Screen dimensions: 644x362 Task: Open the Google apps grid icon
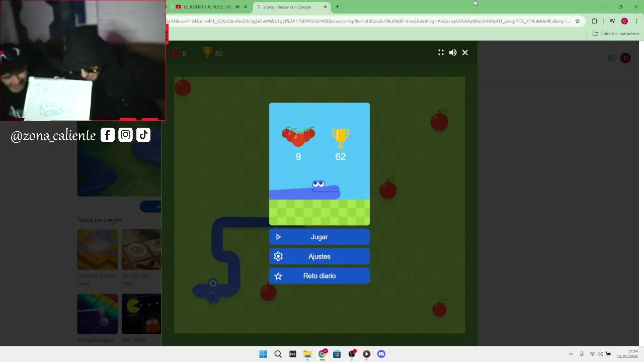point(610,58)
